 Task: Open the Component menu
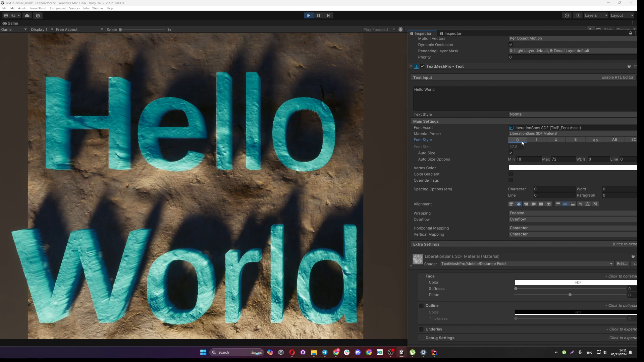(x=58, y=8)
